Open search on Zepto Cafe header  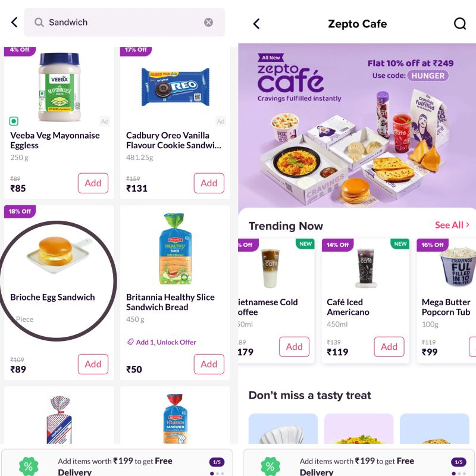coord(459,24)
